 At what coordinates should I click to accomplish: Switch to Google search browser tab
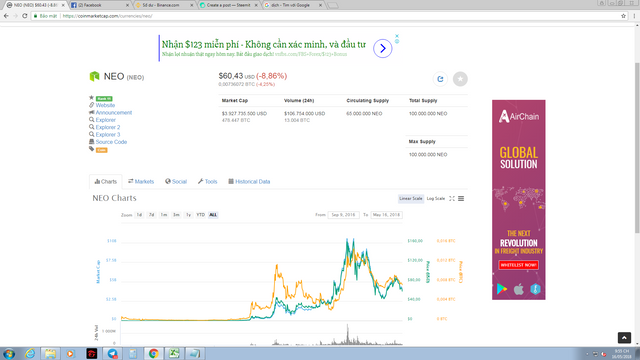[292, 5]
